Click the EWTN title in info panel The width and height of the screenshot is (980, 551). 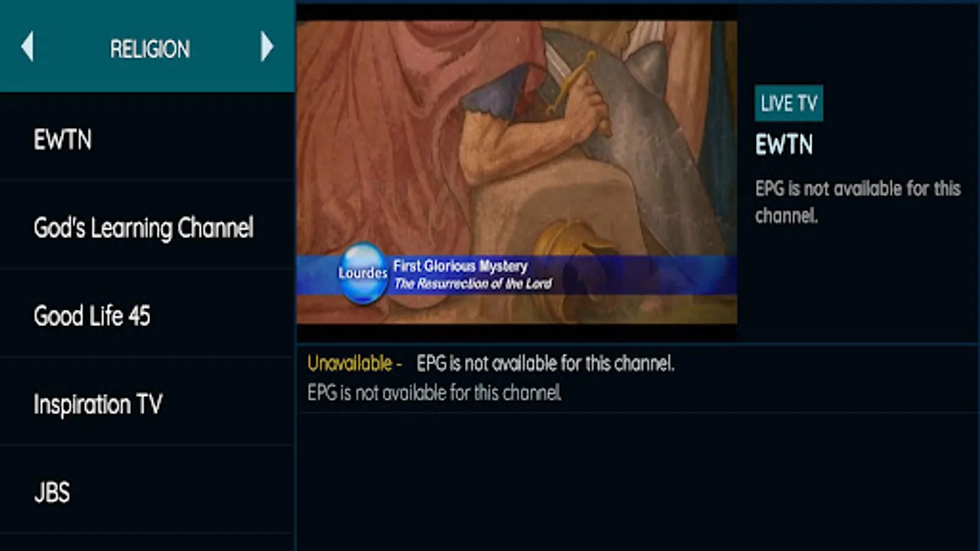point(784,145)
